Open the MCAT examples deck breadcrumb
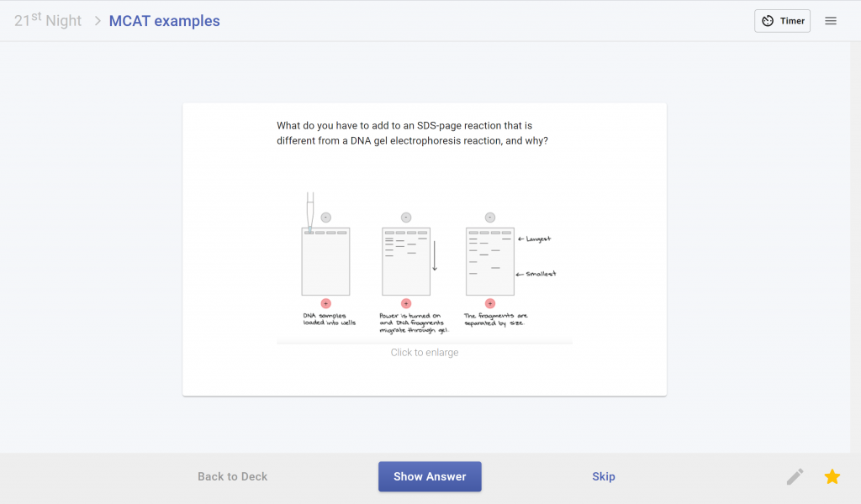Screen dimensions: 861x504 click(164, 21)
